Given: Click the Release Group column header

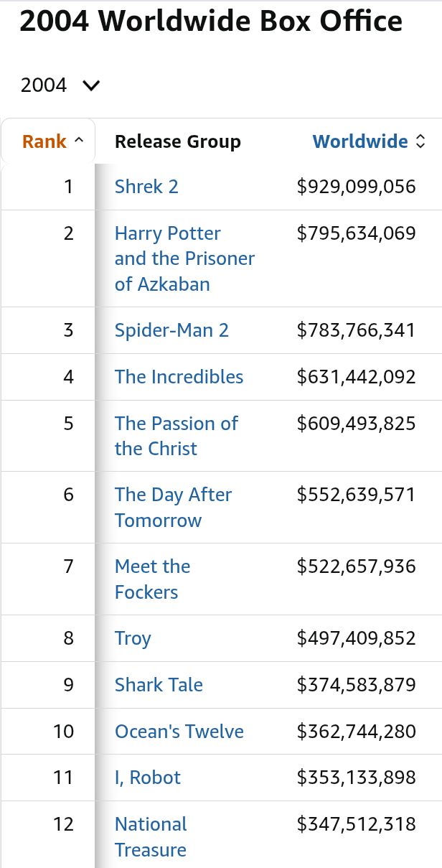Looking at the screenshot, I should coord(177,141).
